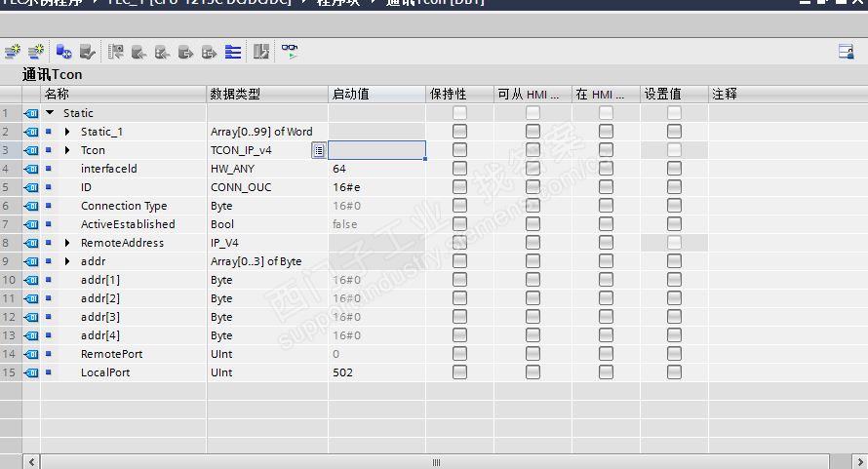Click the Monitor all glasses icon
This screenshot has width=868, height=469.
click(290, 52)
